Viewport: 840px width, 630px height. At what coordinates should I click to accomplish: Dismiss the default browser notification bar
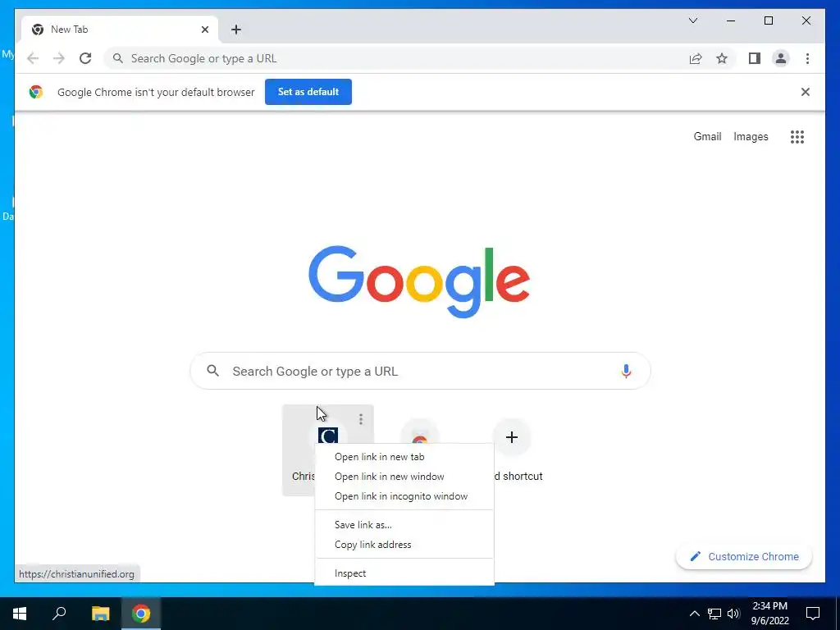coord(805,92)
